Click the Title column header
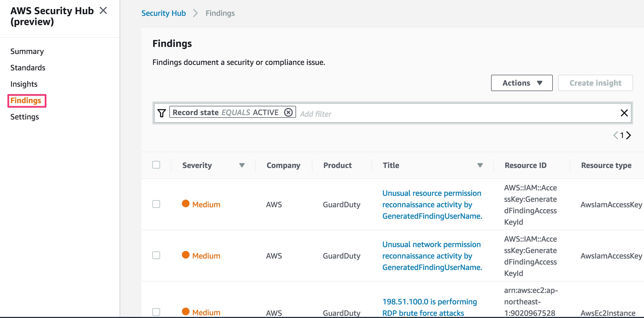 coord(391,165)
